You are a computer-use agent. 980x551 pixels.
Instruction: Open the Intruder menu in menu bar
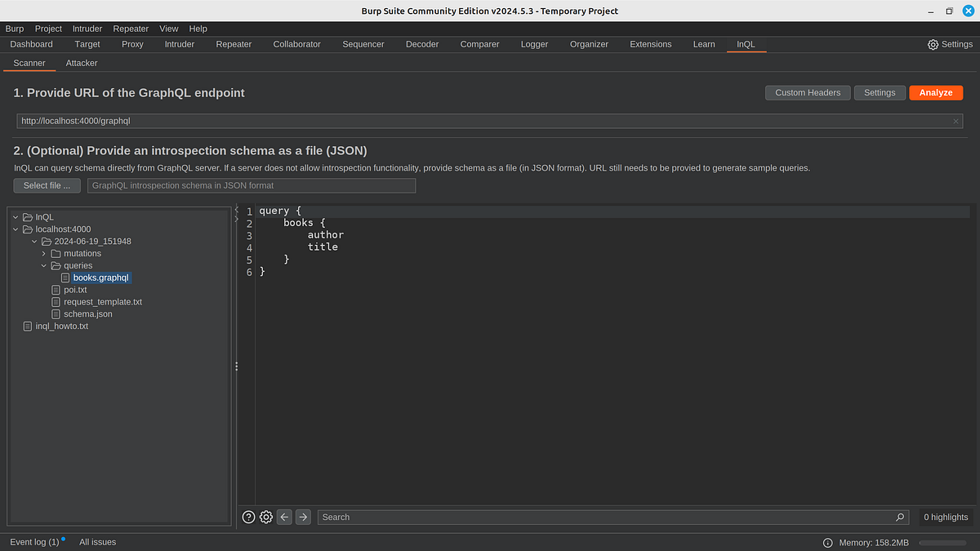pos(87,29)
